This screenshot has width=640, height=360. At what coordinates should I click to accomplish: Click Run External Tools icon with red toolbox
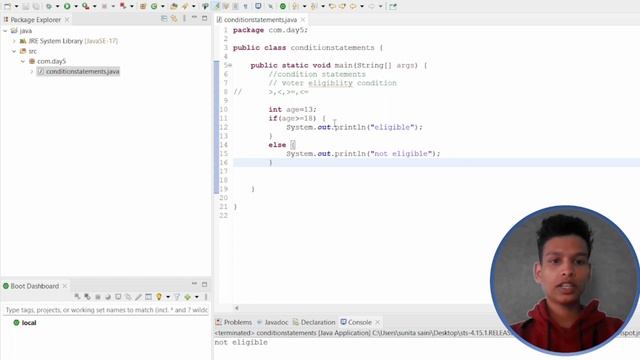[85, 6]
